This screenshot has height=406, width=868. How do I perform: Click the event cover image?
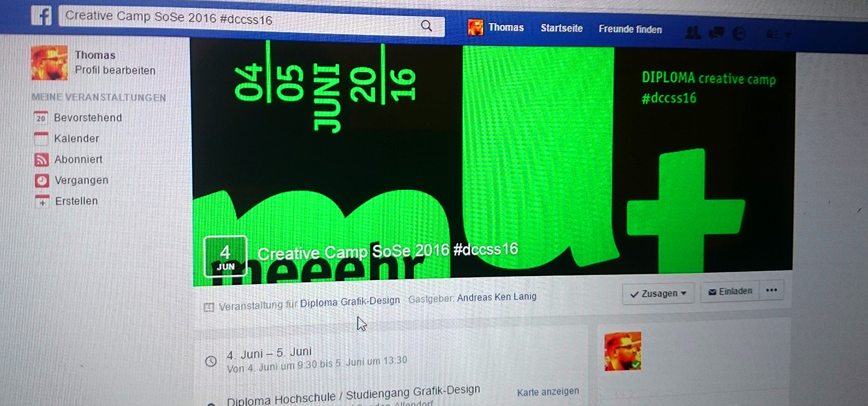[x=493, y=162]
